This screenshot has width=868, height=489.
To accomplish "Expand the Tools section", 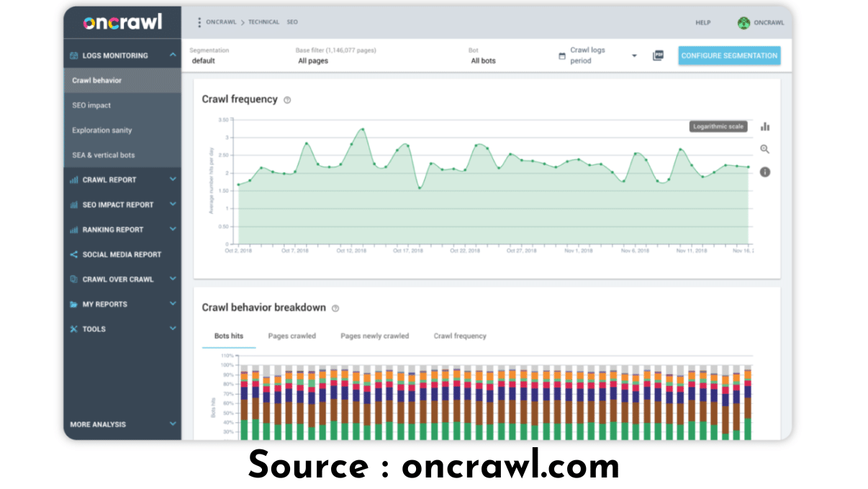I will point(173,328).
